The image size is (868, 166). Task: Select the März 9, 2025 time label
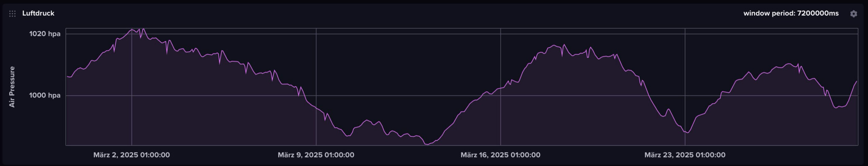click(x=316, y=155)
